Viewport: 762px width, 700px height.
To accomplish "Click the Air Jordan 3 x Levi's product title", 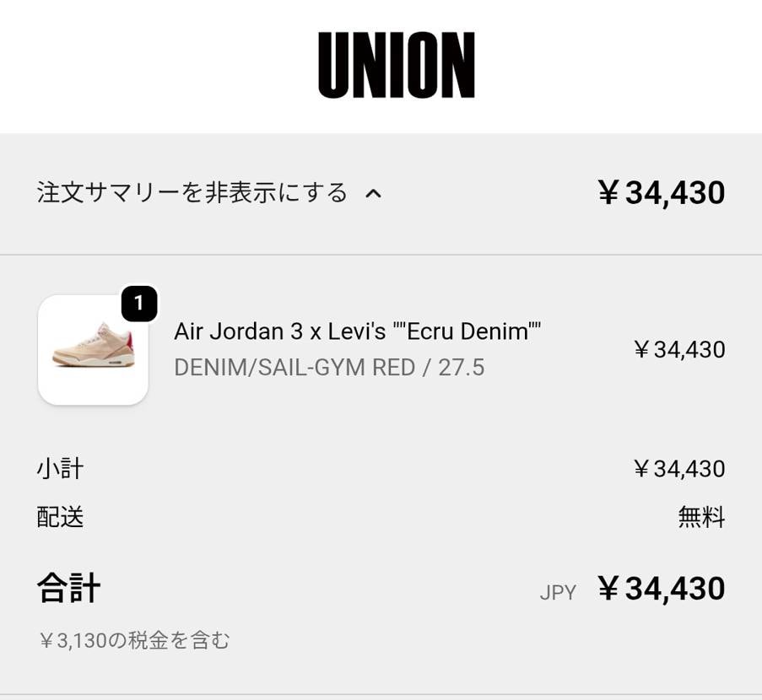I will point(357,331).
